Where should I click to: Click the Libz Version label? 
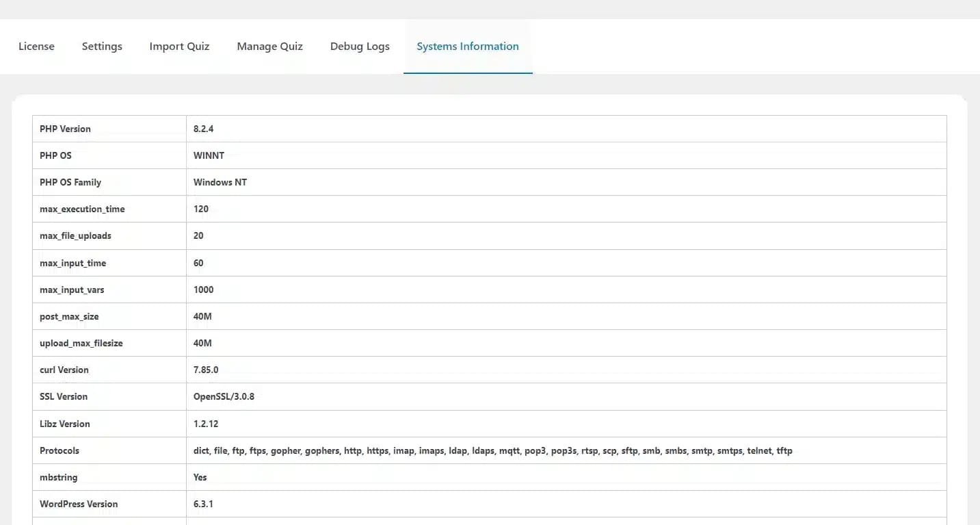click(x=65, y=424)
